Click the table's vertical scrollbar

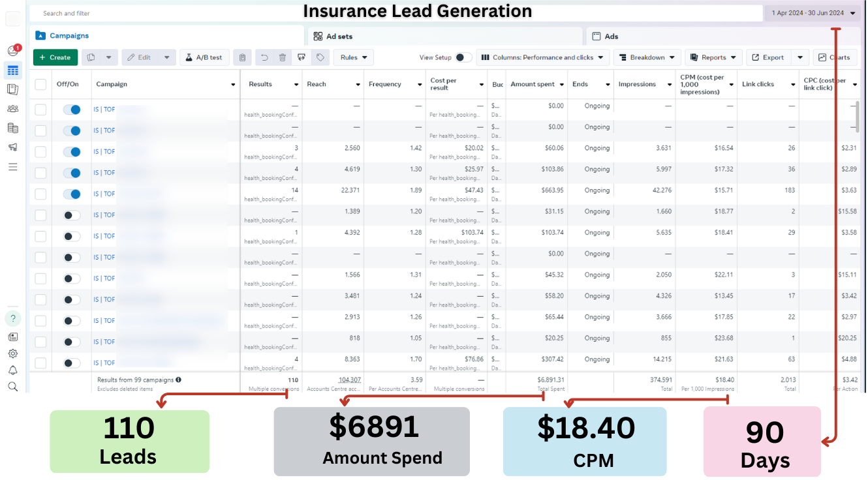pos(857,115)
